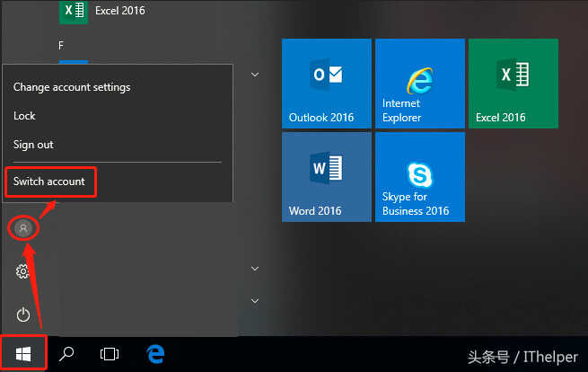
Task: Expand the chevron beside the account menu top
Action: 255,75
